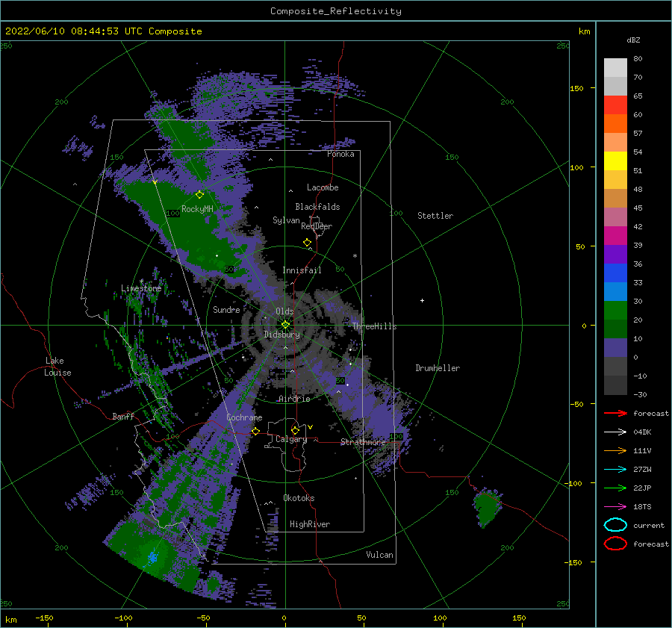
Task: Select the red forecast ellipse icon
Action: tap(615, 544)
